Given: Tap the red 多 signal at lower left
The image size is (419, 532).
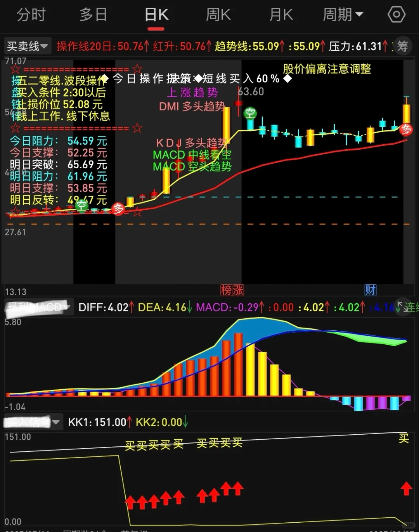Looking at the screenshot, I should [118, 209].
